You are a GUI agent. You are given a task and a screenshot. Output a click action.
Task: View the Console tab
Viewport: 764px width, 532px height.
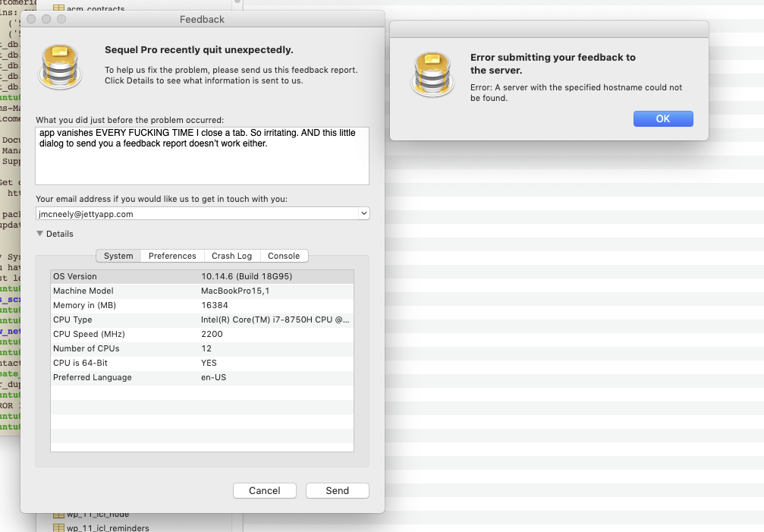point(285,256)
